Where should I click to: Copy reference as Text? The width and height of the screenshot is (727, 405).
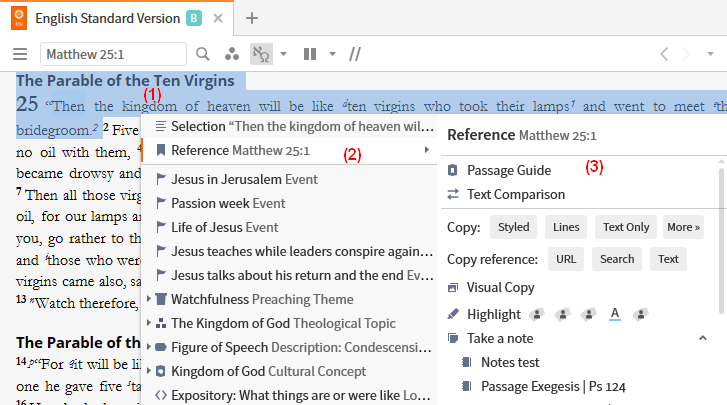(668, 259)
